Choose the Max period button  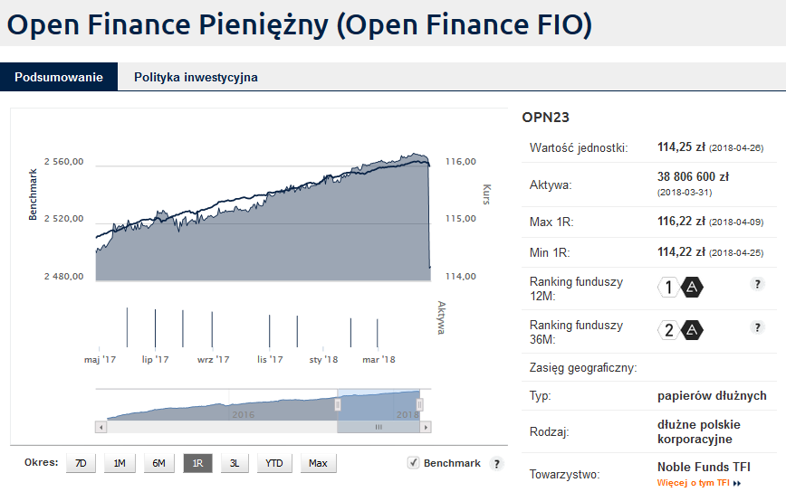coord(318,463)
